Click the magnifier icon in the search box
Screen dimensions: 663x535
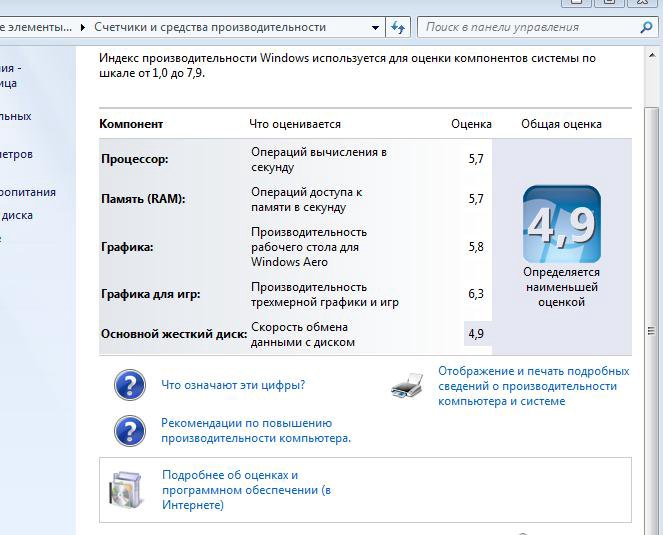click(x=646, y=28)
